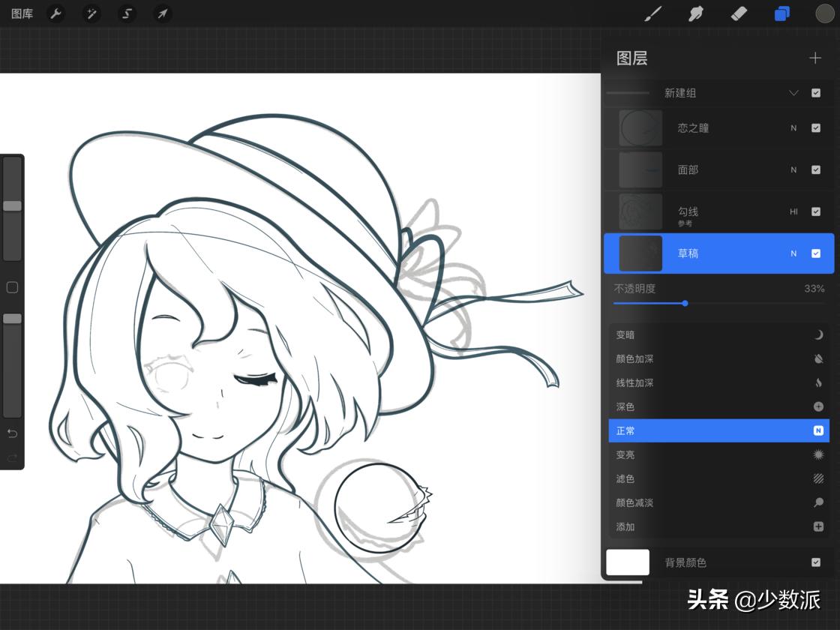Select the Eraser tool

[739, 13]
